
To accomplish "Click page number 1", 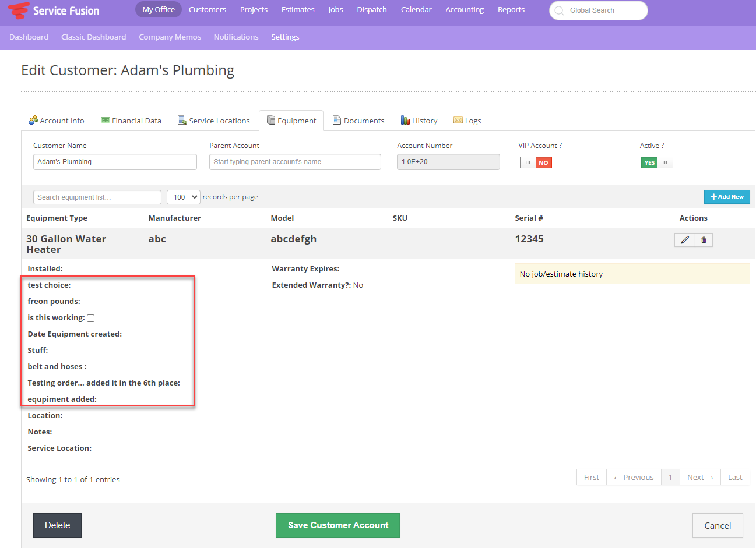I will pos(670,477).
